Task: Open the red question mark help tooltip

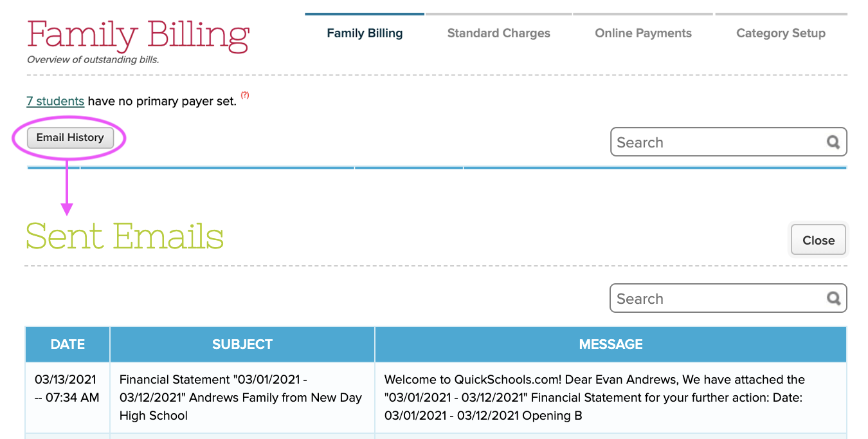Action: pos(245,96)
